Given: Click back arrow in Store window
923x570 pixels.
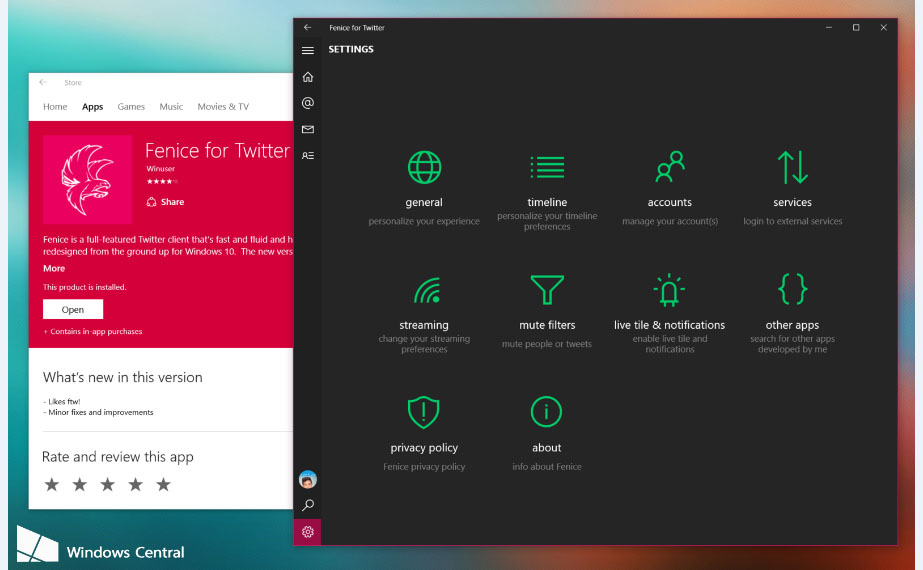Looking at the screenshot, I should pyautogui.click(x=43, y=82).
